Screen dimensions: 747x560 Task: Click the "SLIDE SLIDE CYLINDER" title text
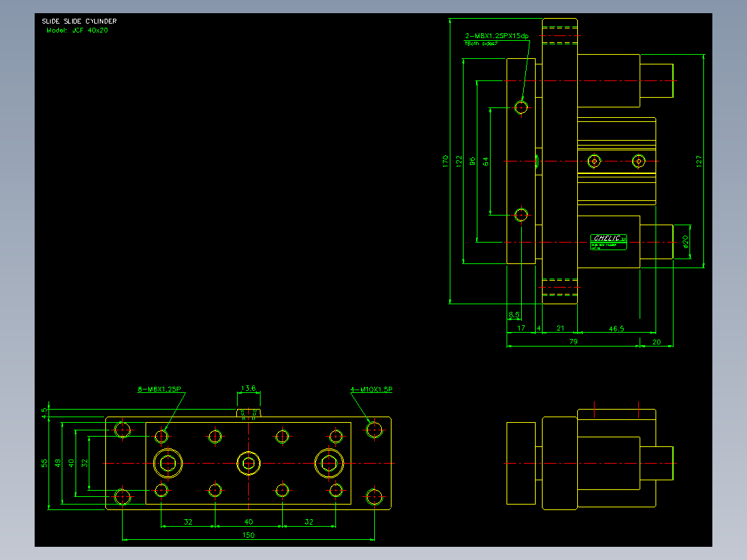79,21
